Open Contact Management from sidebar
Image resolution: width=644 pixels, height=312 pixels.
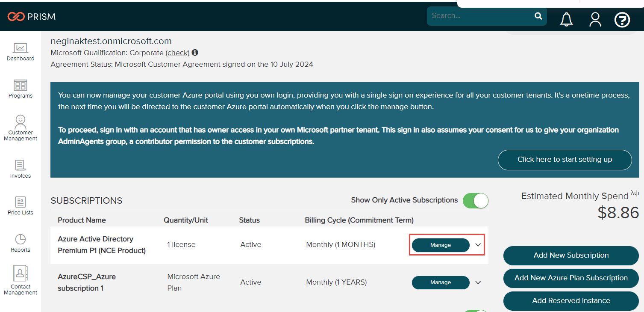click(x=20, y=280)
